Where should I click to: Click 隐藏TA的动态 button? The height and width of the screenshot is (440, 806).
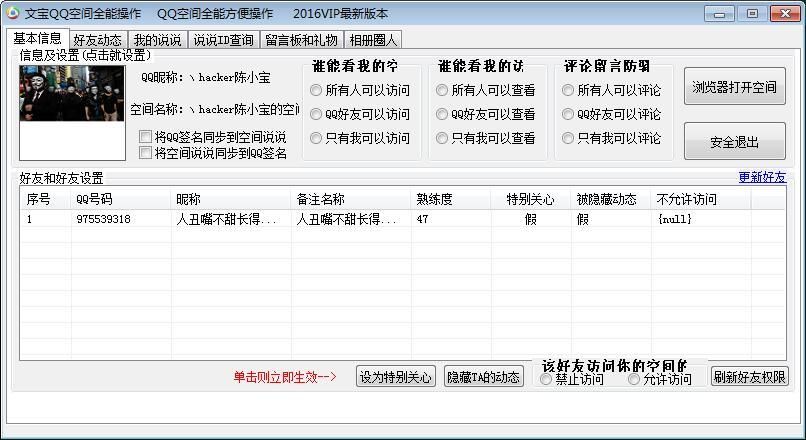(483, 377)
